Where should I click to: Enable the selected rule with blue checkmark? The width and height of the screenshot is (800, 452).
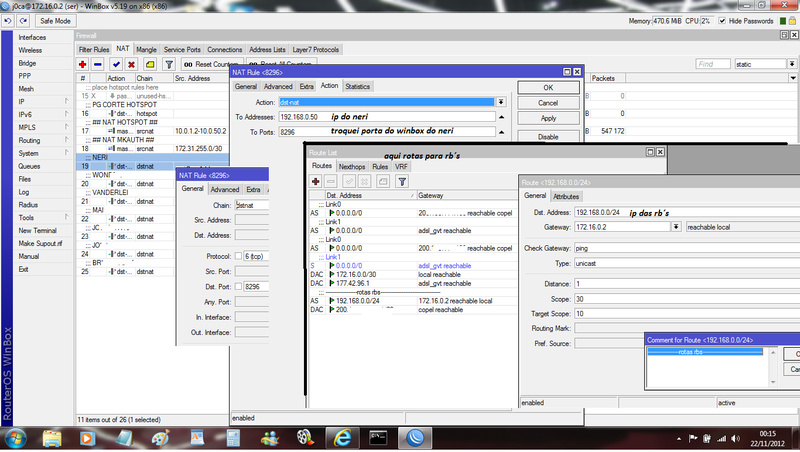click(116, 64)
